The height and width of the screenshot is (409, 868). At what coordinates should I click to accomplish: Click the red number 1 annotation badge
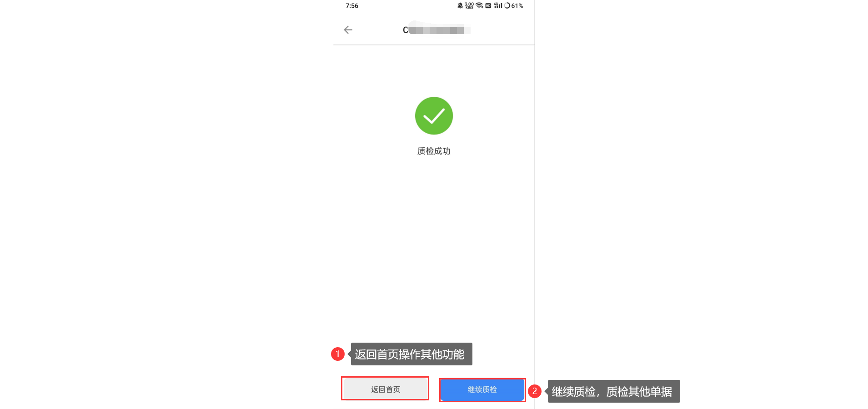click(x=338, y=354)
